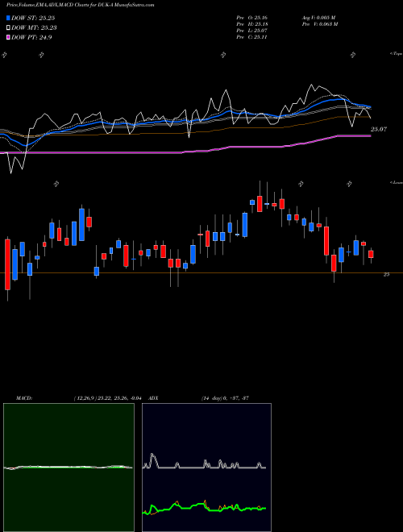Click the magenta DOW PT legend swatch
The width and height of the screenshot is (403, 532).
pyautogui.click(x=8, y=37)
